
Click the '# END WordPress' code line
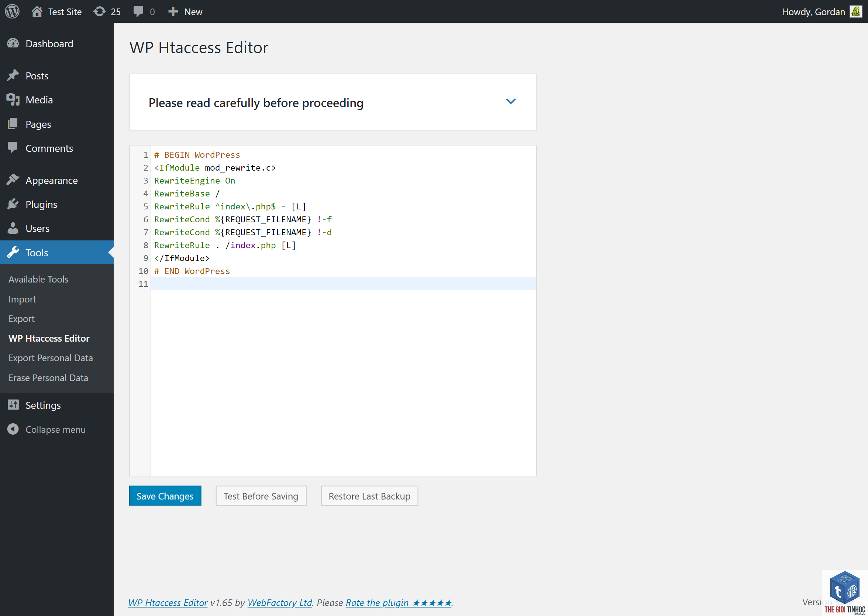[x=192, y=271]
